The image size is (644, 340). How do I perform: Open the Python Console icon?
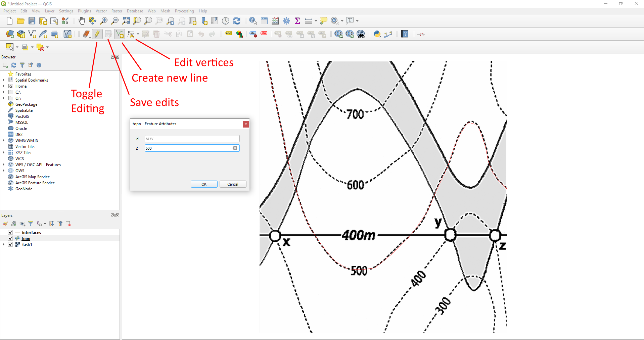(377, 34)
